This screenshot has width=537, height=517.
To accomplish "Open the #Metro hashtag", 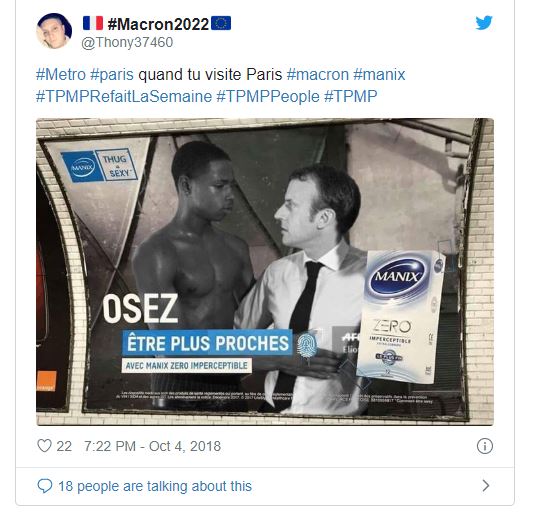I will [61, 75].
